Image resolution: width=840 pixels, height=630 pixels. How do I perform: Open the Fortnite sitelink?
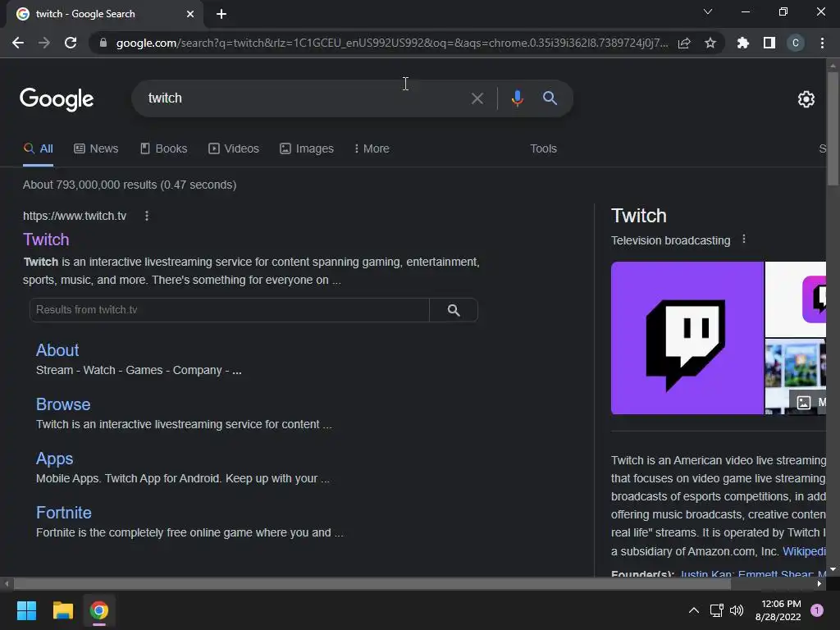64,513
